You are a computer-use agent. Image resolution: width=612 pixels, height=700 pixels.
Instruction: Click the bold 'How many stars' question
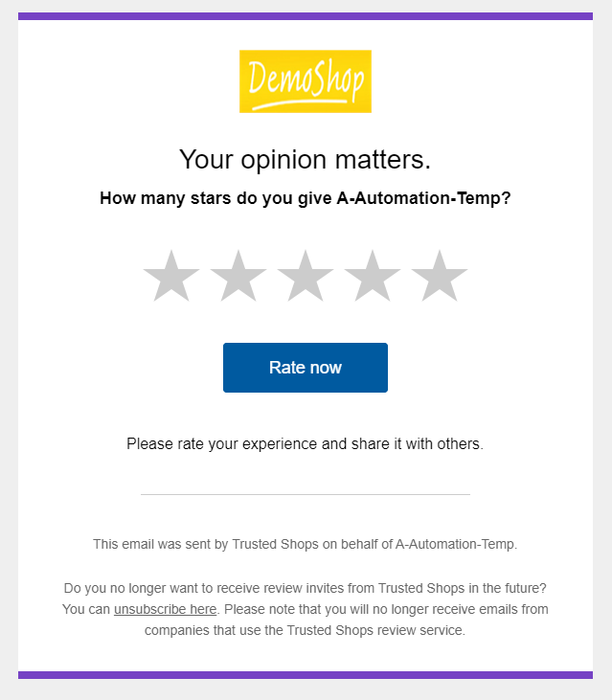pyautogui.click(x=306, y=198)
